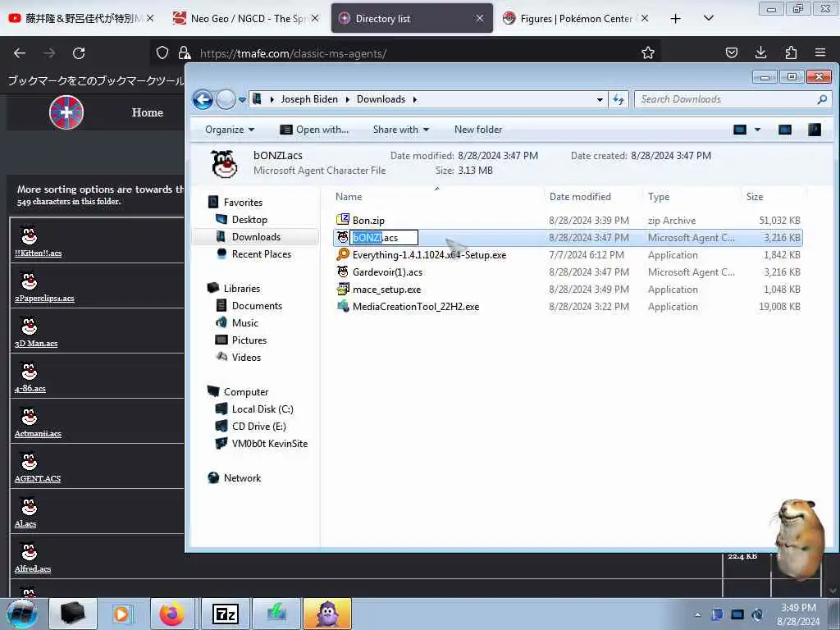The width and height of the screenshot is (840, 630).
Task: Open the address bar history dropdown
Action: [x=600, y=99]
